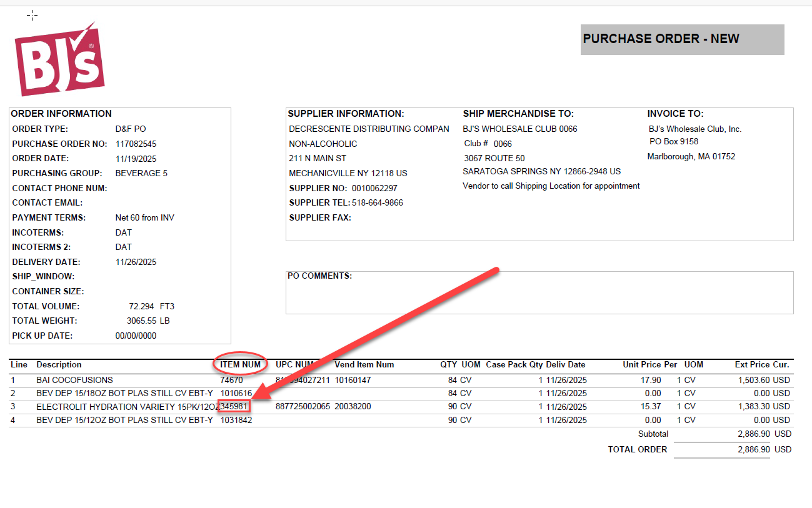Select BAI COCOFUSIONS description
Screen dimensions: 812x508
coord(74,380)
